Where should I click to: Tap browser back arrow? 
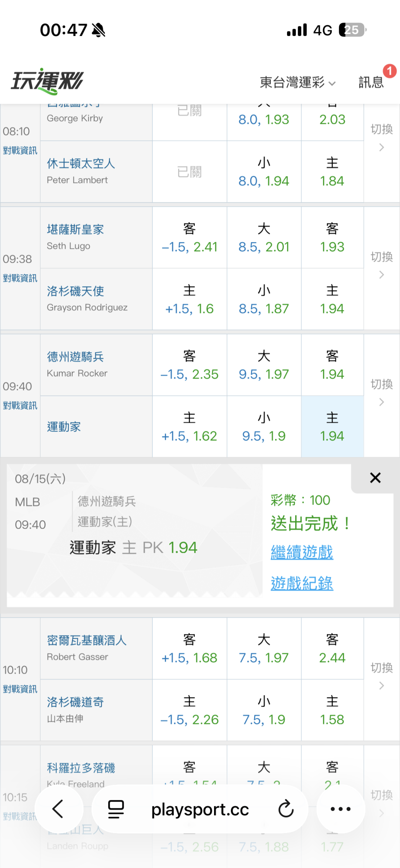tap(58, 809)
